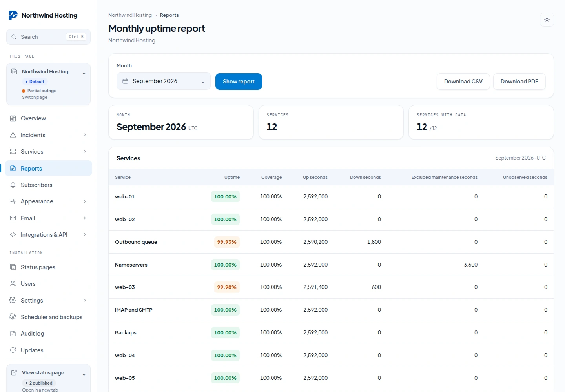Open the Reports menu item
This screenshot has height=392, width=565.
coord(49,168)
